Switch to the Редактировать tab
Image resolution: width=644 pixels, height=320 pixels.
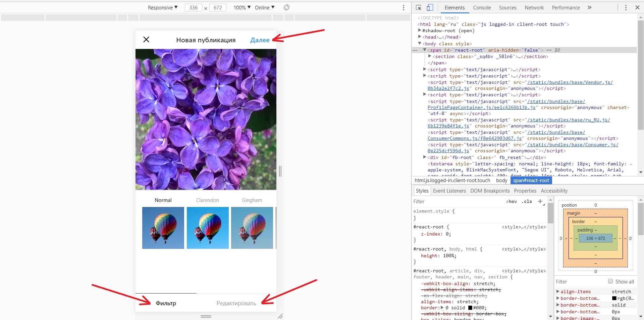tap(236, 303)
